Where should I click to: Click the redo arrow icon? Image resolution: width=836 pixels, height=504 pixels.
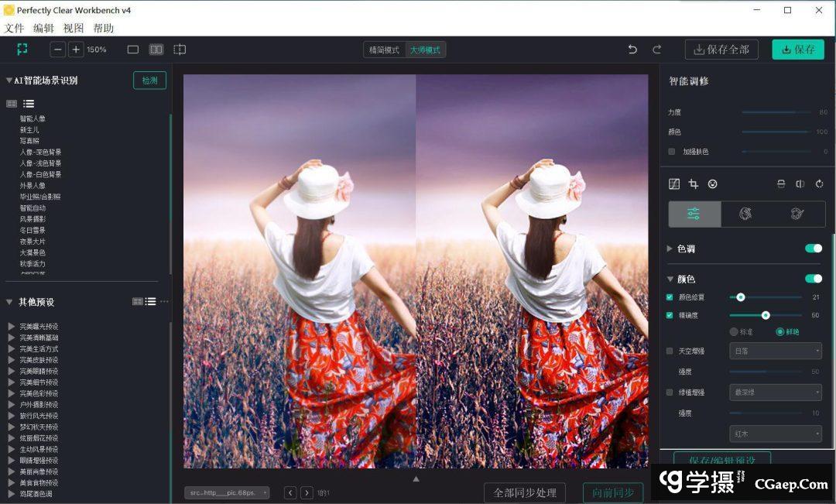pos(656,50)
